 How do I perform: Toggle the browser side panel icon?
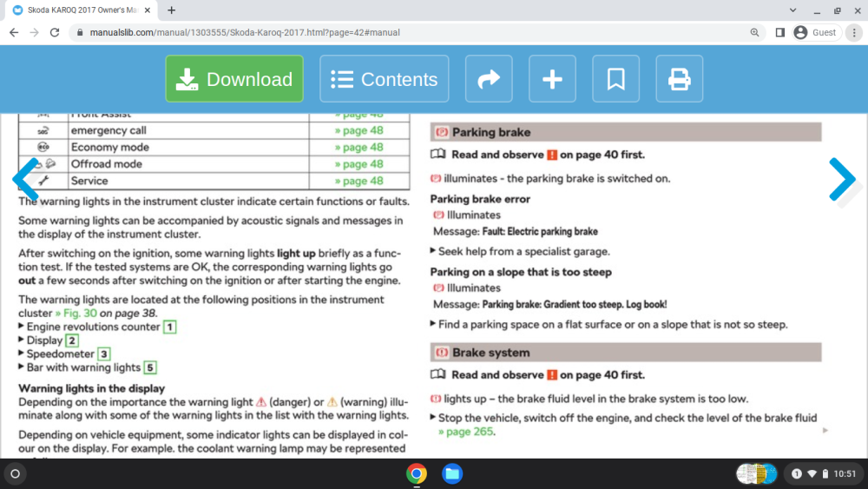(780, 33)
